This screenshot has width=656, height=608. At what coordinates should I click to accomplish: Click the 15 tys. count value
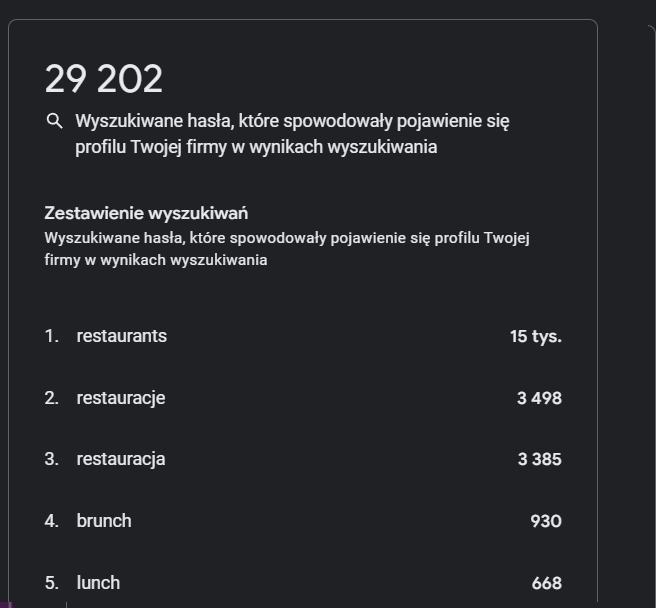click(x=535, y=337)
